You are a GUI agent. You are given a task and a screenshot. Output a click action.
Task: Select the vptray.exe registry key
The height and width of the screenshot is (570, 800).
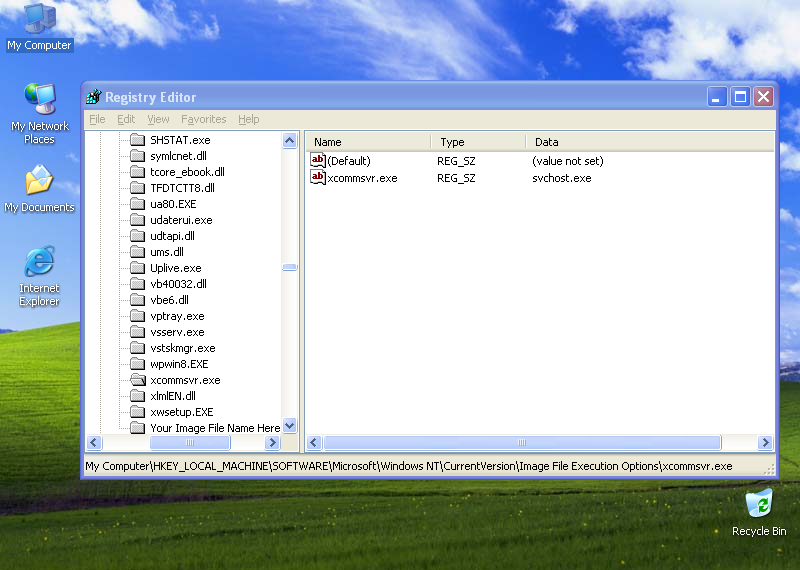(177, 316)
